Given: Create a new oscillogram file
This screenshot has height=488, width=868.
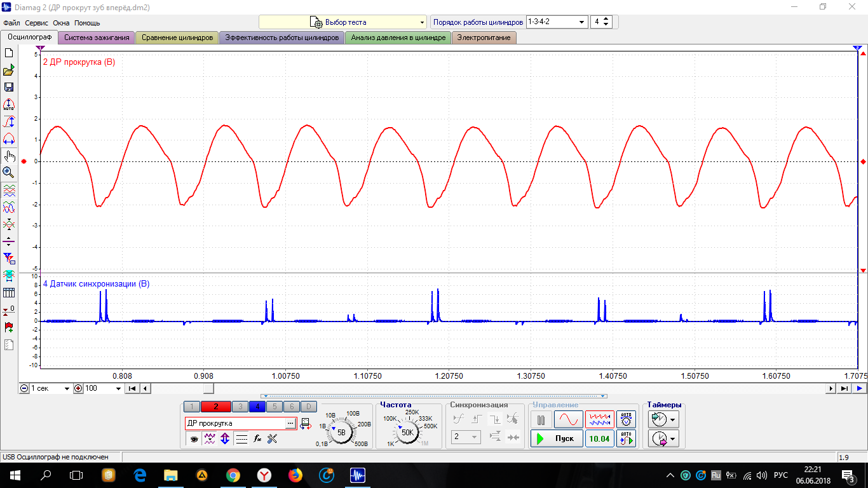Looking at the screenshot, I should tap(9, 53).
